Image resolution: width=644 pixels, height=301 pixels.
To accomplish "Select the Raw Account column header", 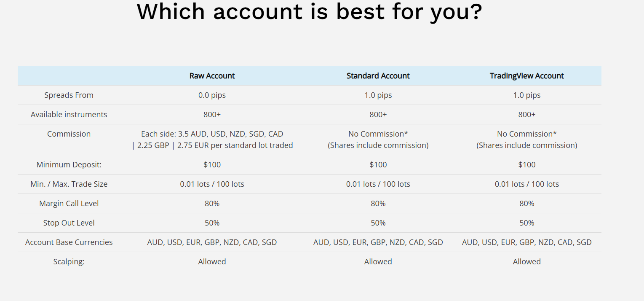I will point(212,76).
